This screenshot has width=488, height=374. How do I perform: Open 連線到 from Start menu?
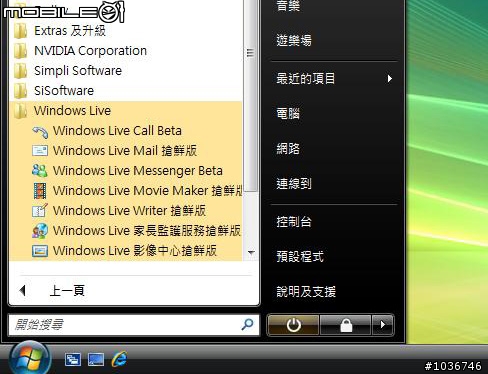294,184
